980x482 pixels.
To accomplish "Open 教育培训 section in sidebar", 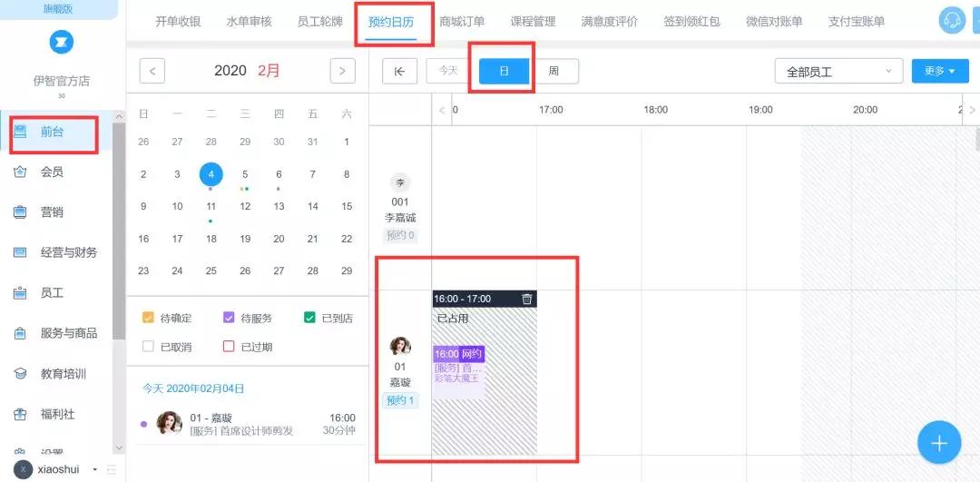I will [x=64, y=374].
